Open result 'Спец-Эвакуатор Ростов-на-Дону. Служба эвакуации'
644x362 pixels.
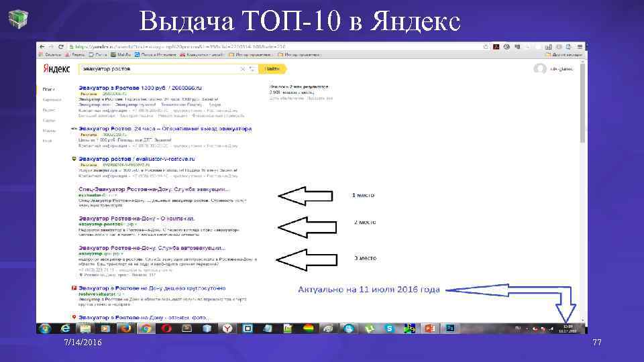click(154, 189)
